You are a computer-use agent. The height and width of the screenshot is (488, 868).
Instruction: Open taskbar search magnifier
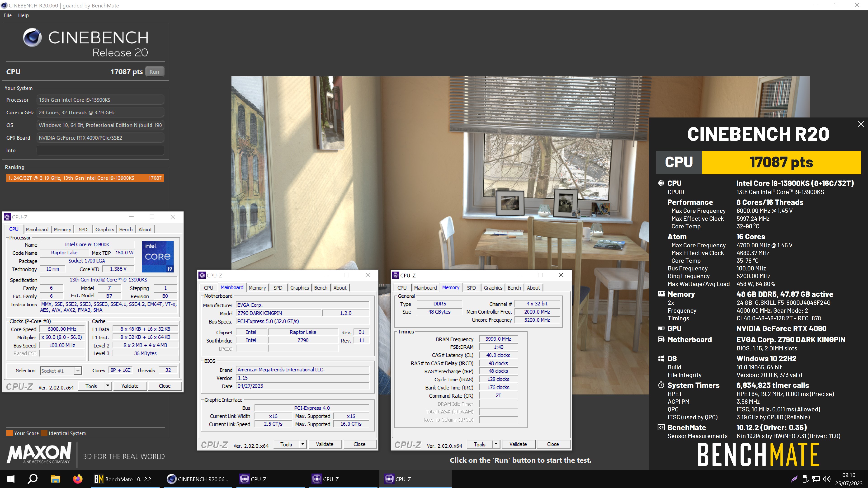32,479
